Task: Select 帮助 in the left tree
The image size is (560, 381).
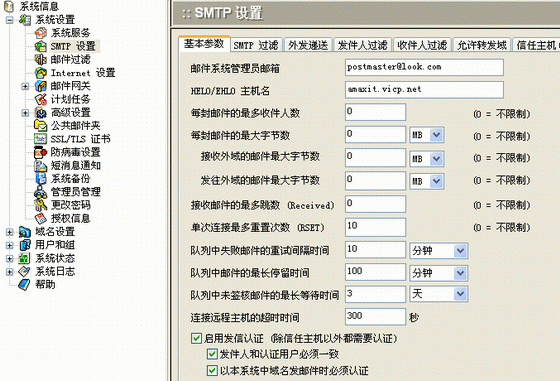Action: [x=45, y=285]
